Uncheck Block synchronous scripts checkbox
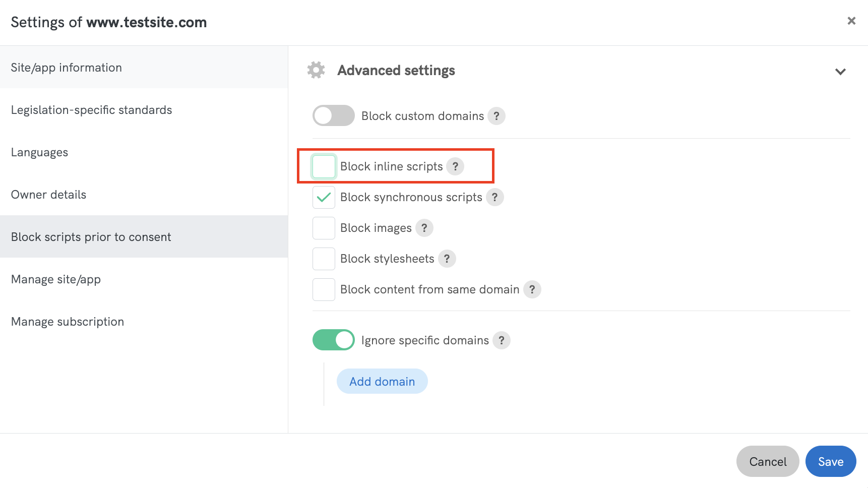Viewport: 868px width, 488px height. pos(324,197)
